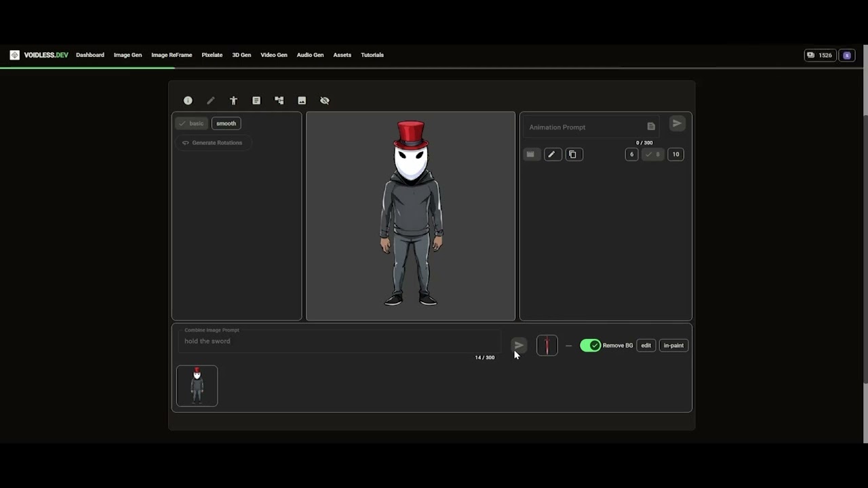Open the Tutorials page
Image resolution: width=868 pixels, height=488 pixels.
(x=372, y=55)
